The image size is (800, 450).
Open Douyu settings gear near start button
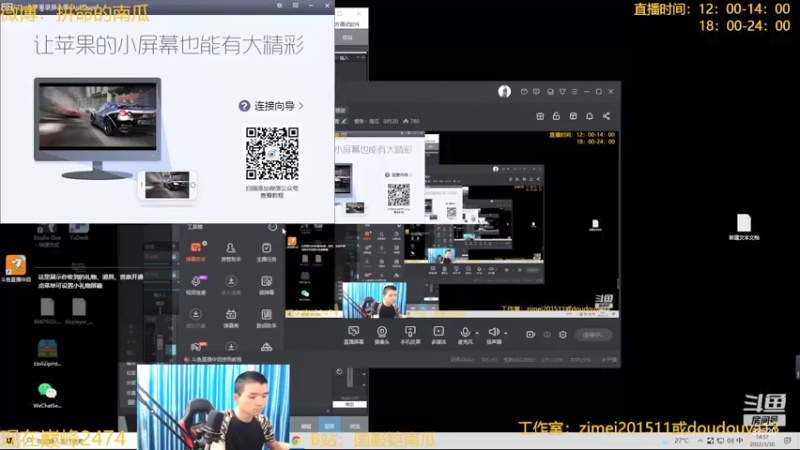[x=563, y=335]
